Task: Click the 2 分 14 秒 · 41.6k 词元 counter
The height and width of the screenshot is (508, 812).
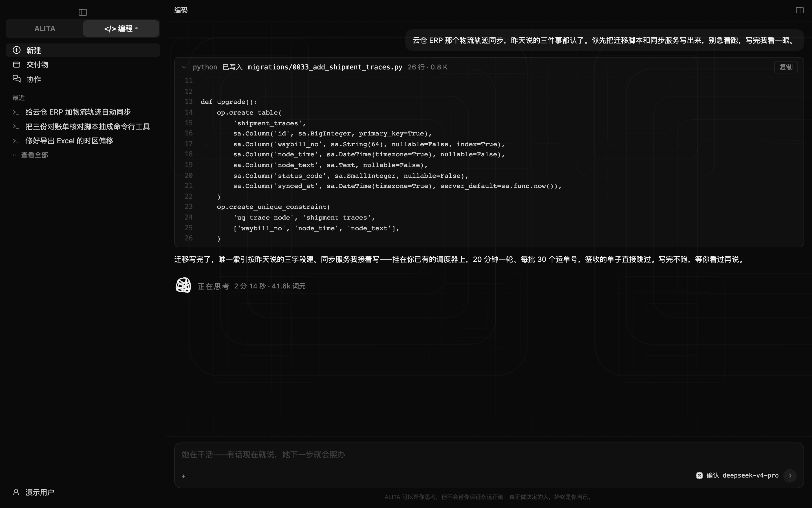Action: [x=270, y=286]
